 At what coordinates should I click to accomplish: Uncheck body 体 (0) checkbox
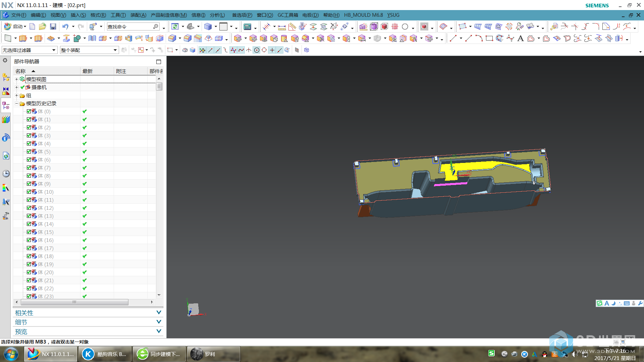pyautogui.click(x=29, y=111)
